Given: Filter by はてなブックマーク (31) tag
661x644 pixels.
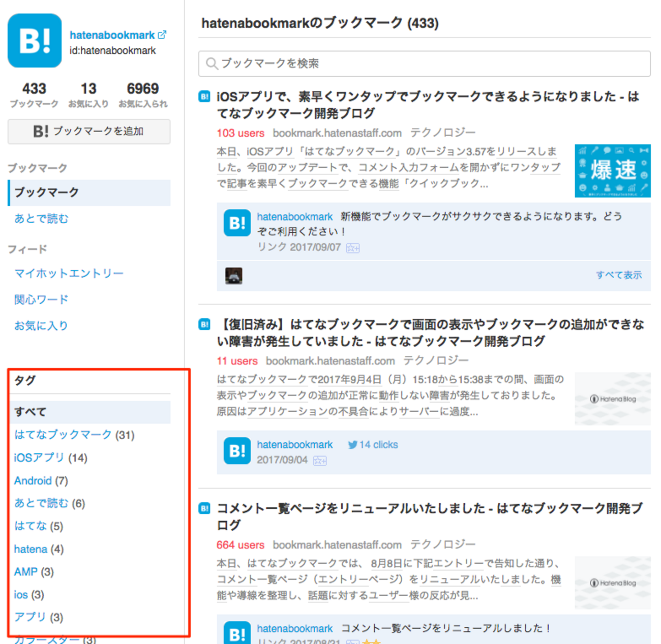Looking at the screenshot, I should (74, 435).
